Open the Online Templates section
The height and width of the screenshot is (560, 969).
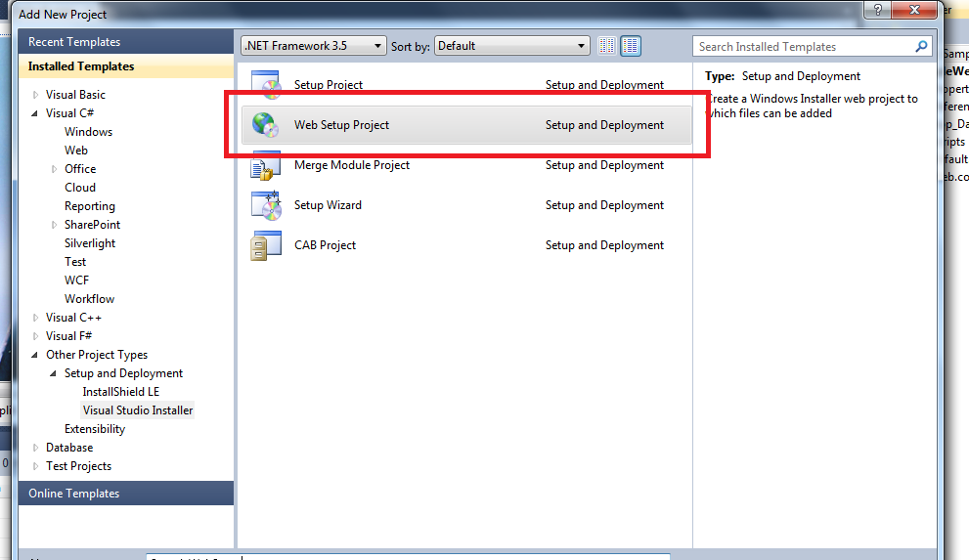[x=126, y=494]
